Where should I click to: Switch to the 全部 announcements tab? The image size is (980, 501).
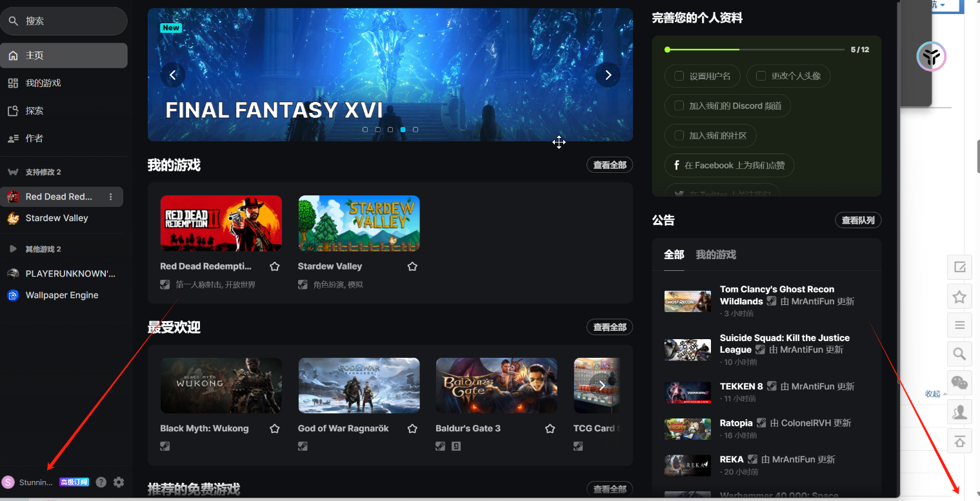[x=674, y=255]
